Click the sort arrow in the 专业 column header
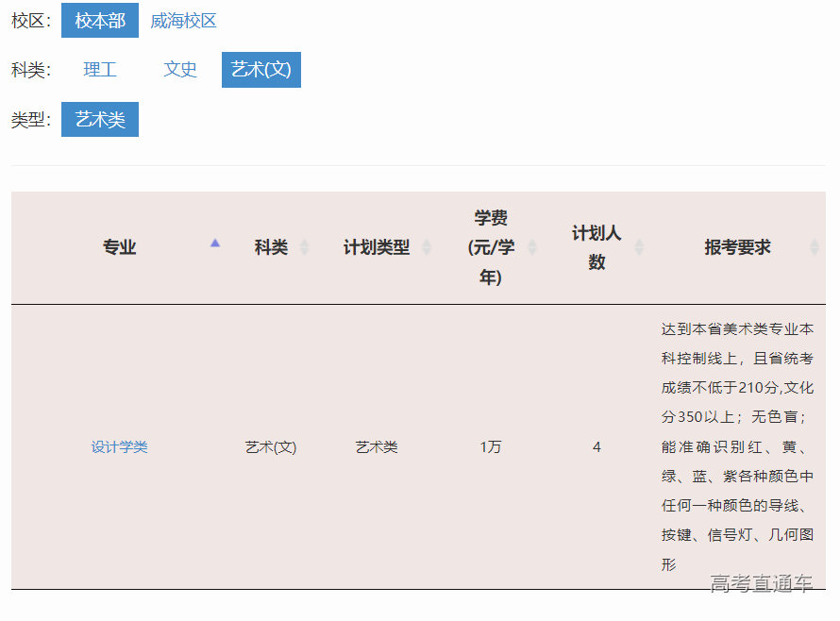This screenshot has width=840, height=621. [x=215, y=245]
